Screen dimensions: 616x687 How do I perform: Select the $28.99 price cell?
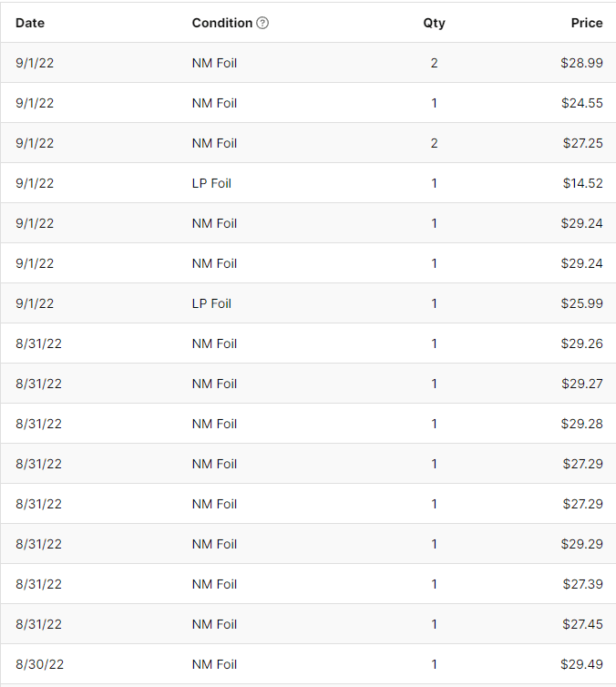click(581, 63)
